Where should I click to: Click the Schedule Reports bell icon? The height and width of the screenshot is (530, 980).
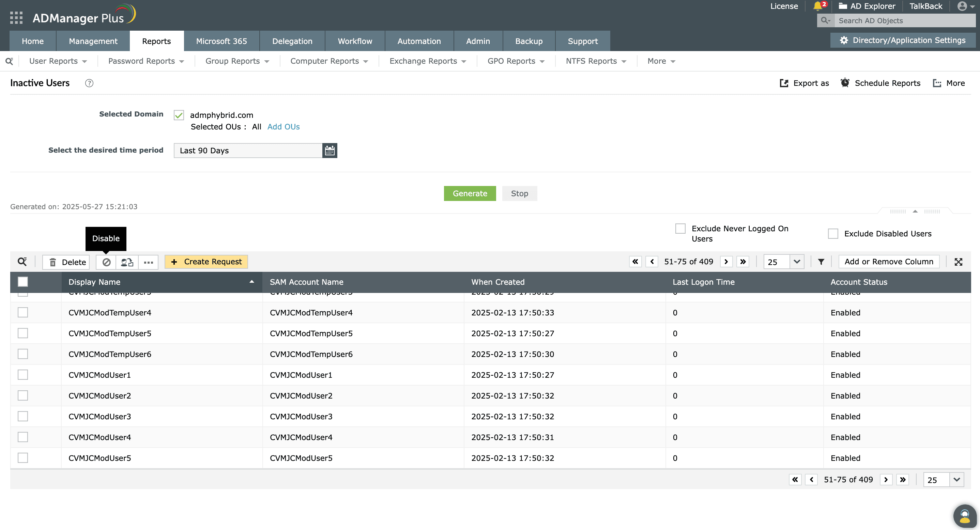pyautogui.click(x=845, y=83)
